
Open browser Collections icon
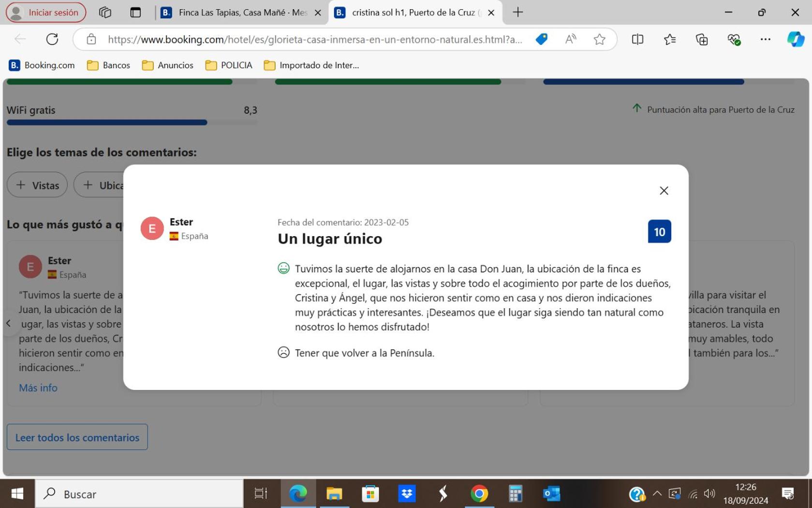tap(702, 39)
